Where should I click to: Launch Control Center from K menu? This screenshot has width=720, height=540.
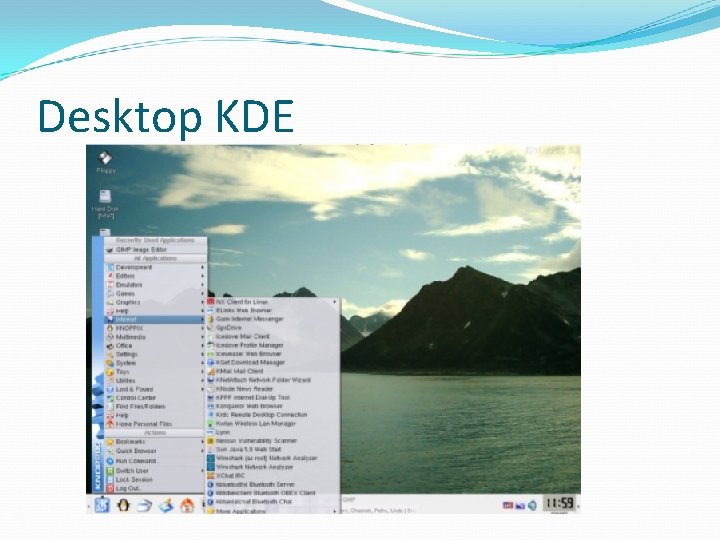click(x=156, y=398)
